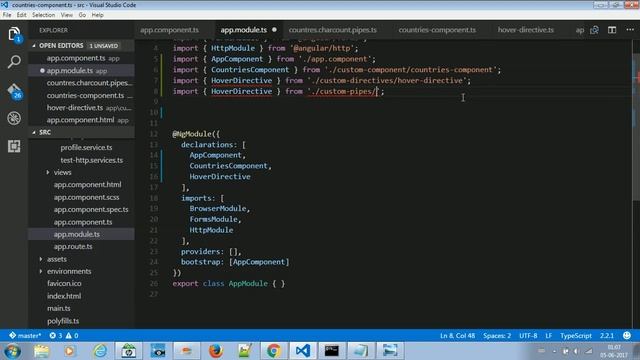Open main.ts file
The width and height of the screenshot is (640, 360).
(x=59, y=308)
